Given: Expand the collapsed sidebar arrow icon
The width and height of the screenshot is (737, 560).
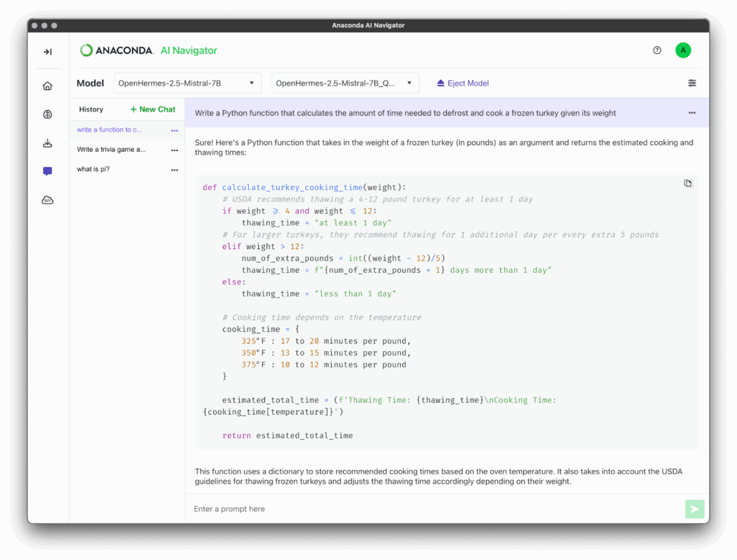Looking at the screenshot, I should coord(48,52).
